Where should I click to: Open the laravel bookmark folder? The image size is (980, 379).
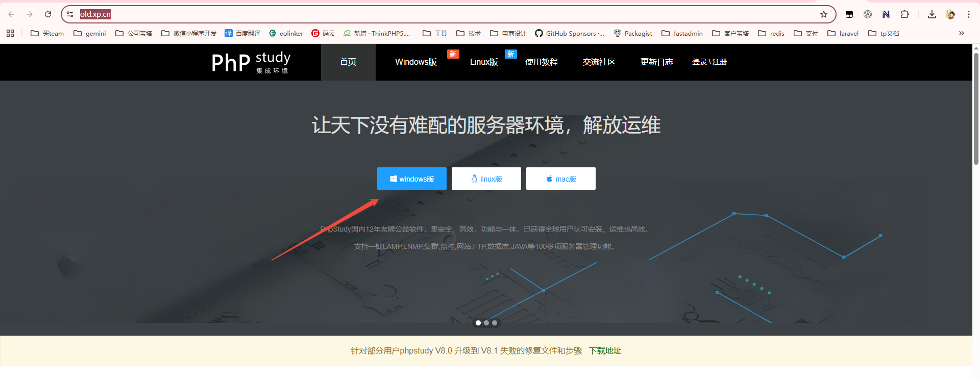[x=843, y=33]
